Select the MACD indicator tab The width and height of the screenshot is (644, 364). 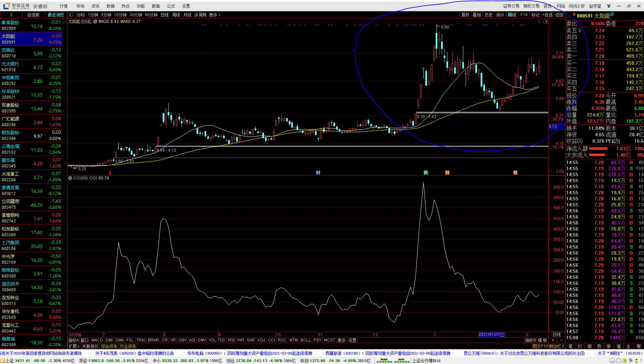pos(97,340)
